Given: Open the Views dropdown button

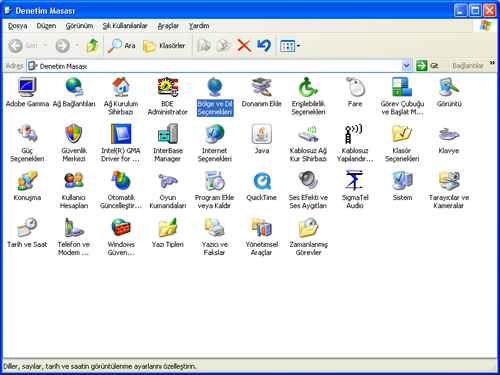Looking at the screenshot, I should coord(290,46).
